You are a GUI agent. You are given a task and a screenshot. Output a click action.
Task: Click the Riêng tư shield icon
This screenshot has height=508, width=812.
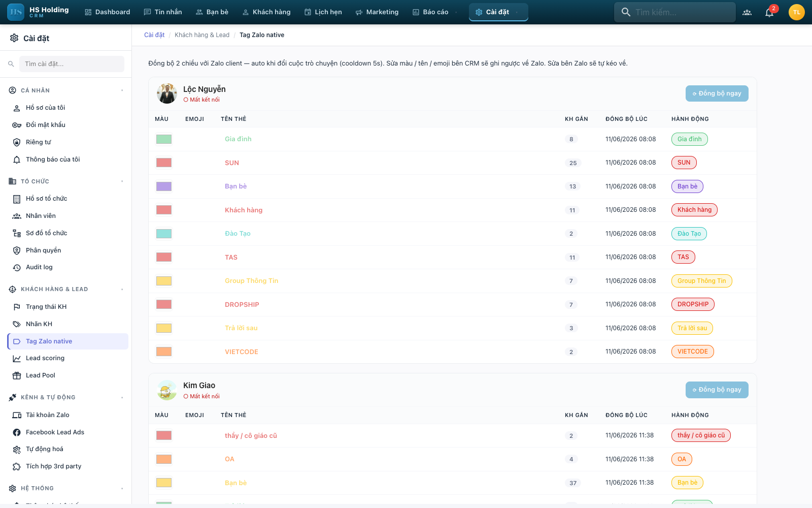pyautogui.click(x=17, y=142)
